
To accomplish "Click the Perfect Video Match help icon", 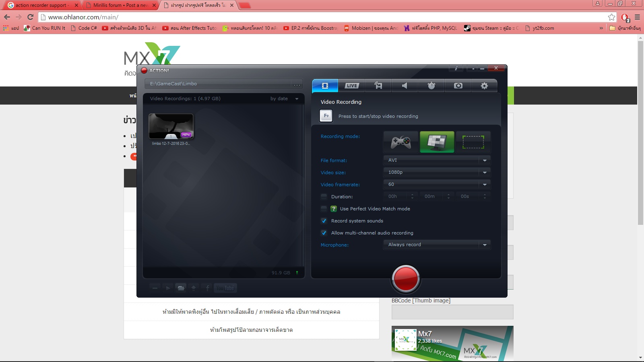I will (x=334, y=209).
